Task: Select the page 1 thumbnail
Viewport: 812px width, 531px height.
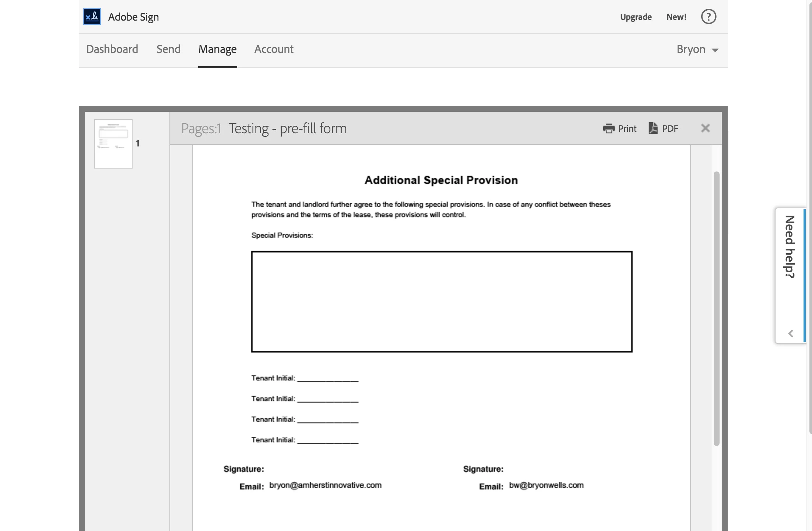Action: tap(113, 144)
